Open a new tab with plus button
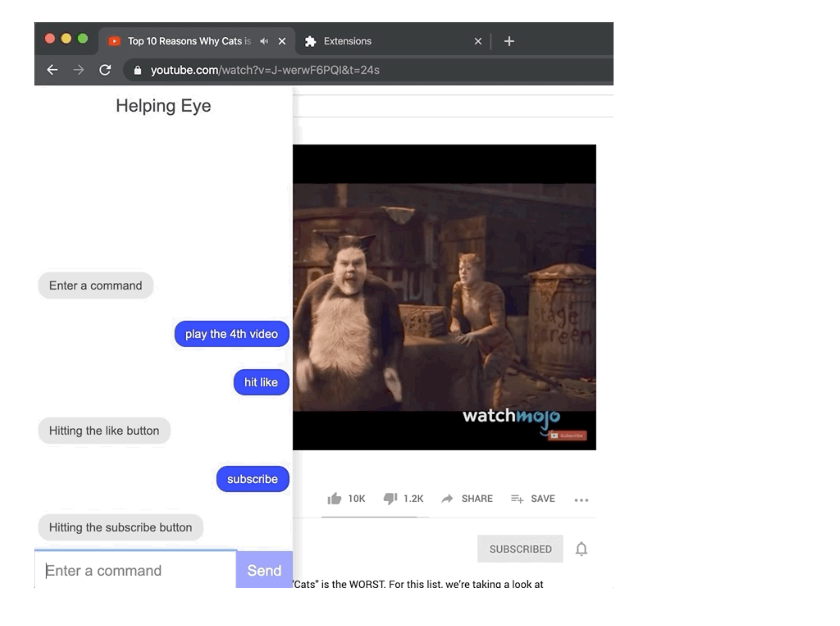This screenshot has width=840, height=626. (x=509, y=41)
